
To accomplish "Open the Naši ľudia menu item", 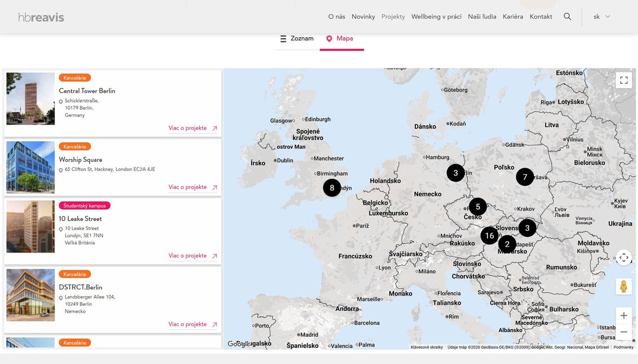I will [482, 17].
